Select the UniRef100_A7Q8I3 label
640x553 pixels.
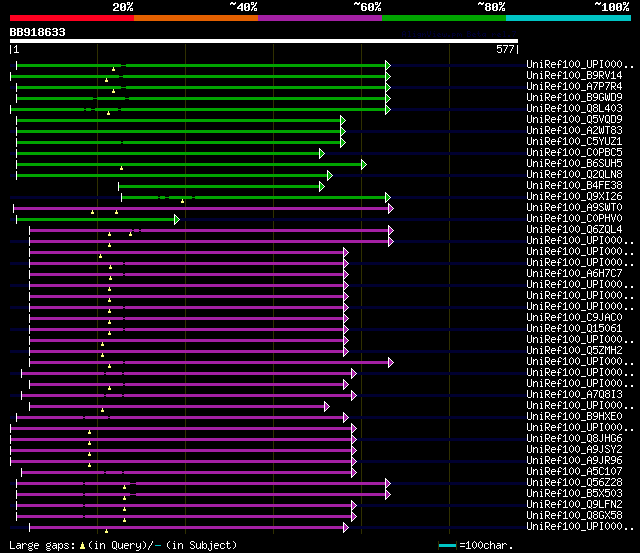pyautogui.click(x=574, y=394)
